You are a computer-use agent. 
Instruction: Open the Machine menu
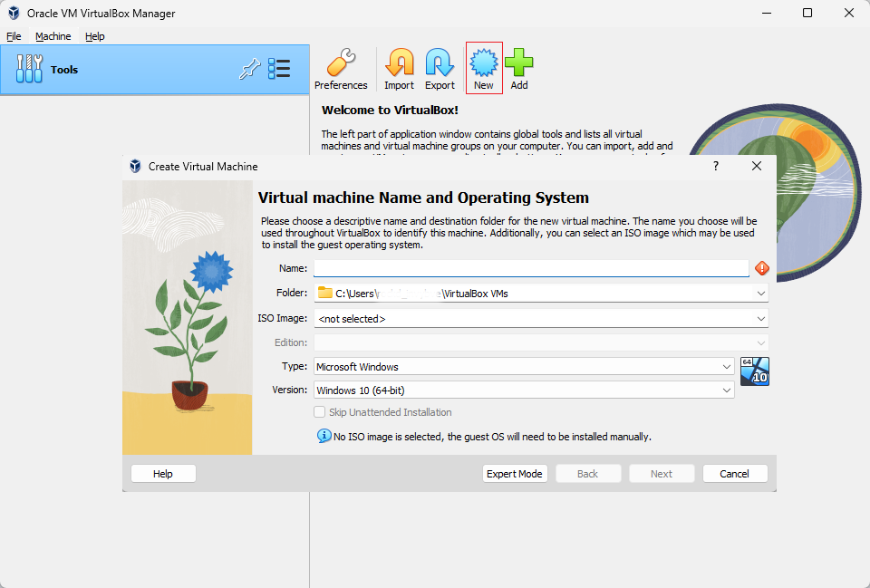(53, 36)
